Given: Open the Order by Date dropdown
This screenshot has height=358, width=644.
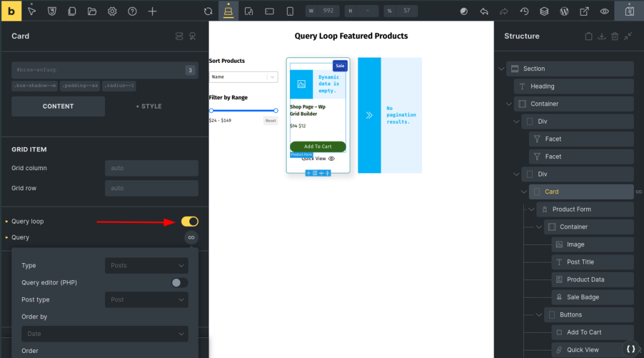Looking at the screenshot, I should (x=105, y=334).
